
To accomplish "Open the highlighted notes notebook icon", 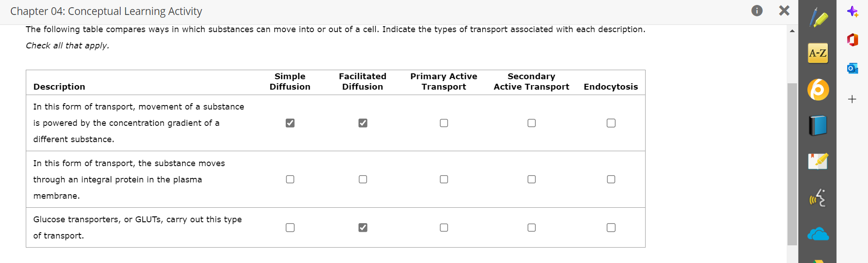I will tap(818, 161).
